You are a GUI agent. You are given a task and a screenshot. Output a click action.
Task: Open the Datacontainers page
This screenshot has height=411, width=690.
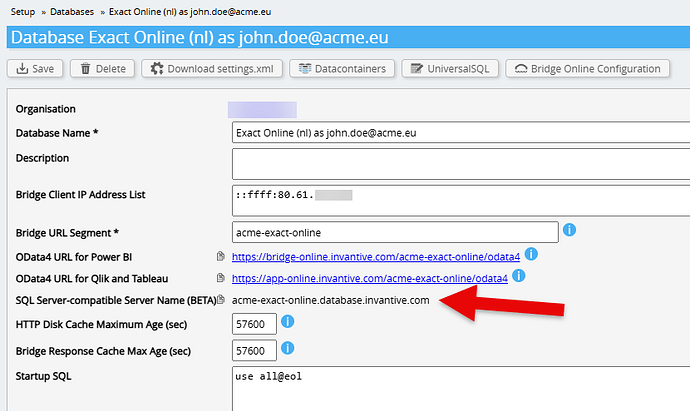pyautogui.click(x=342, y=69)
